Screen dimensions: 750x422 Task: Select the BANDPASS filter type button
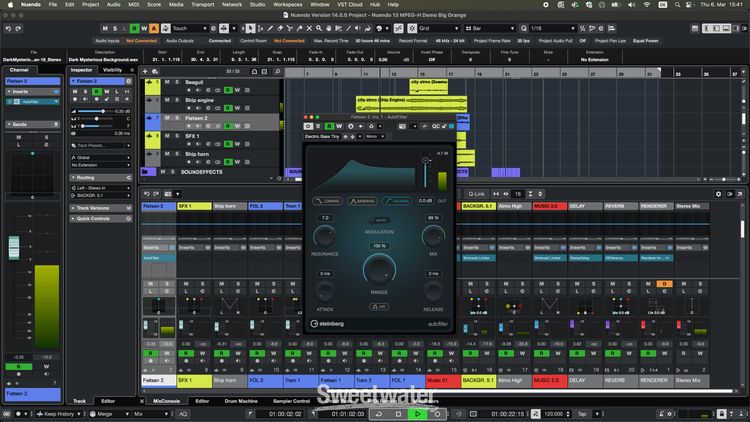pos(364,201)
